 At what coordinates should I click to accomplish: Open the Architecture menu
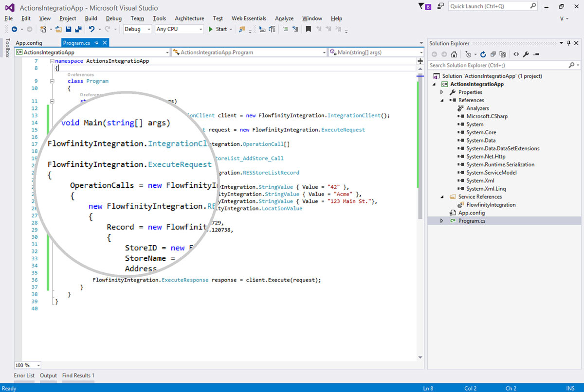click(189, 18)
